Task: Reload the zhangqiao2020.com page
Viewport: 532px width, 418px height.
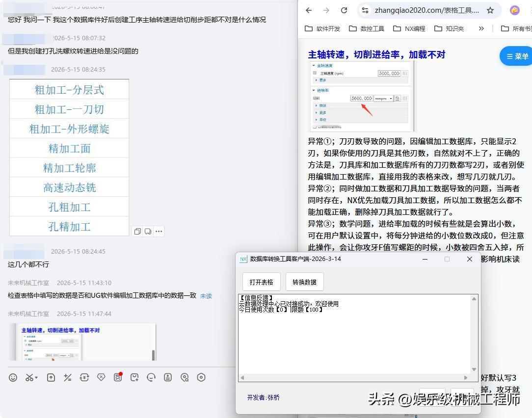Action: coord(344,10)
